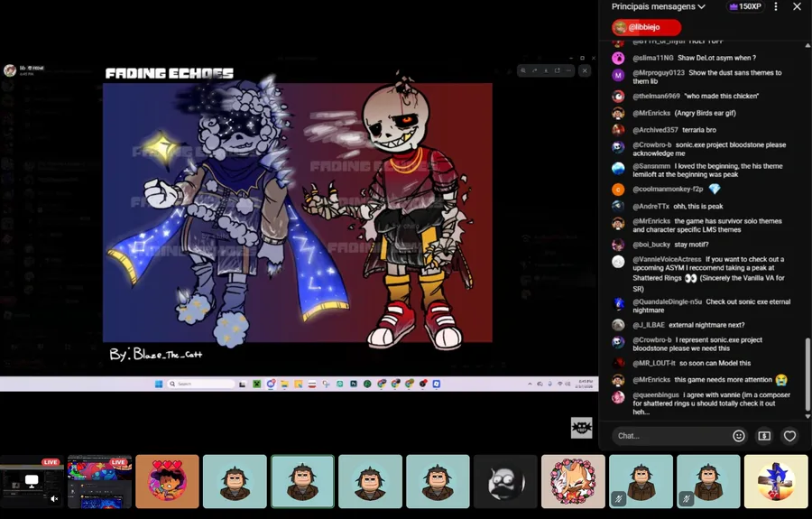
Task: Click the Fading Echoes artwork image
Action: 297,212
